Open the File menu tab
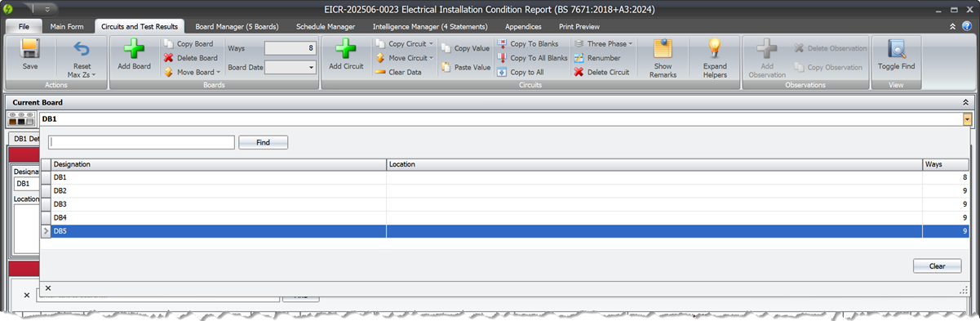Viewport: 980px width, 321px height. pos(24,26)
